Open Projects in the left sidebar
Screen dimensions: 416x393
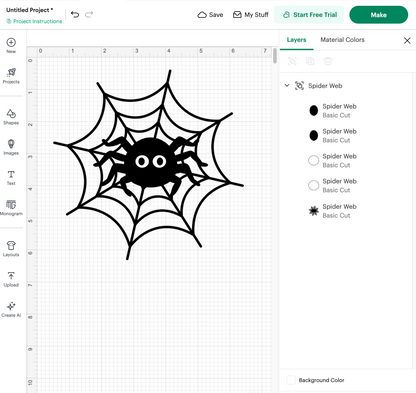coord(11,76)
